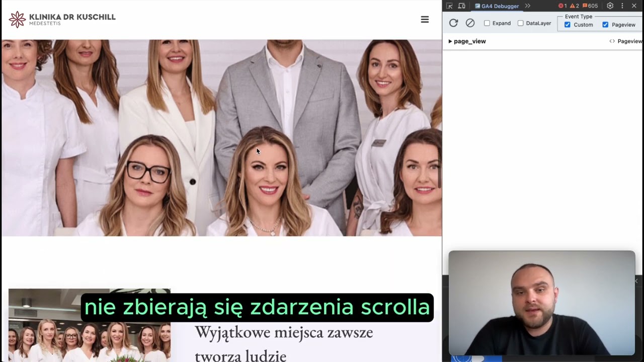Click the 'Wyjątkowe miejsca zawsze' heading

tap(284, 332)
